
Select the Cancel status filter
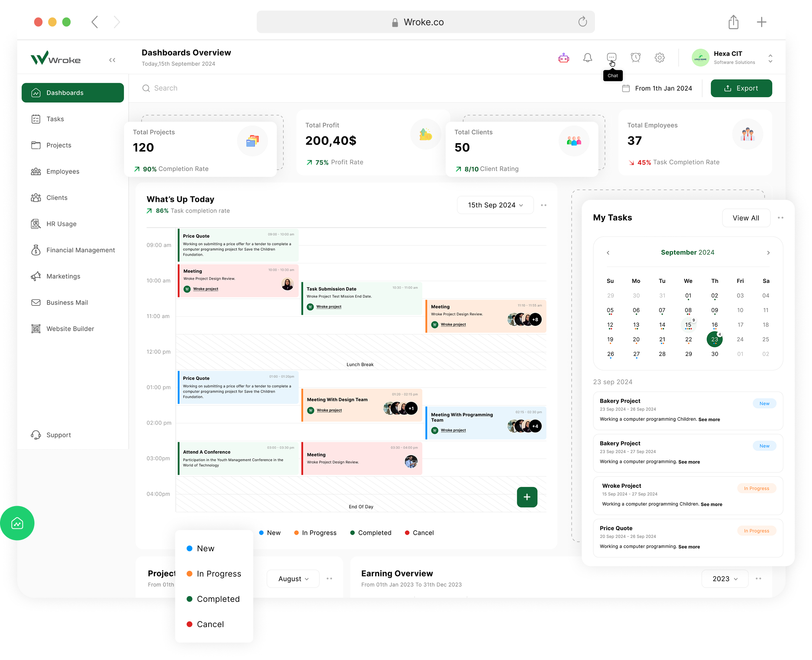coord(210,624)
